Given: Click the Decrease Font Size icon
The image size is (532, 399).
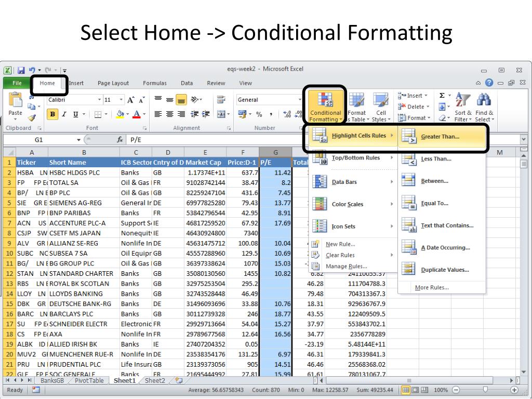Looking at the screenshot, I should pos(142,100).
